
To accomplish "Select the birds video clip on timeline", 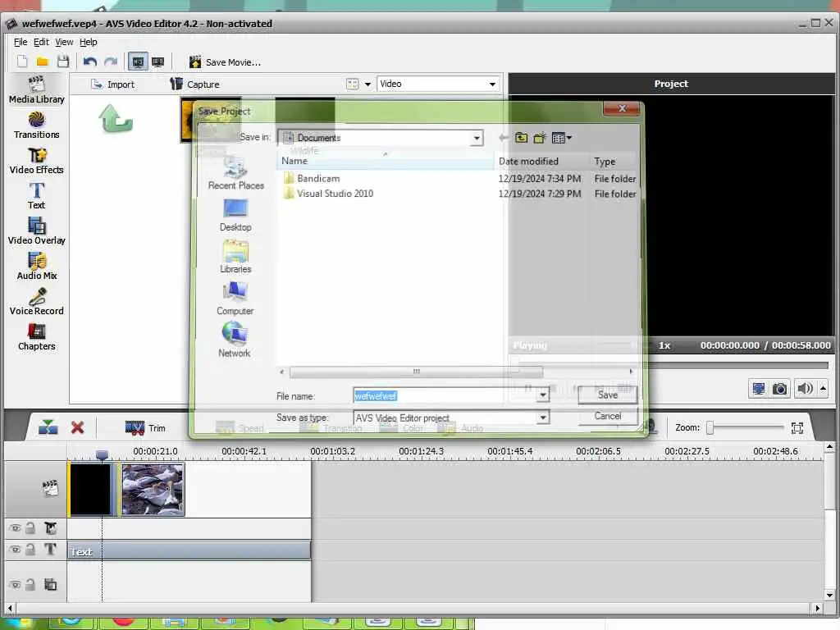I will [x=153, y=490].
